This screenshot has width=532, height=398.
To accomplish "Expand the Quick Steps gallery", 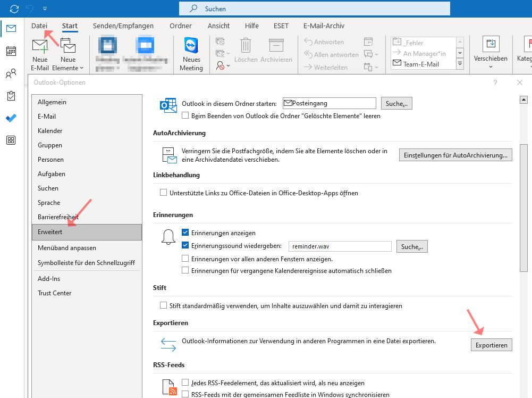I will tap(460, 64).
